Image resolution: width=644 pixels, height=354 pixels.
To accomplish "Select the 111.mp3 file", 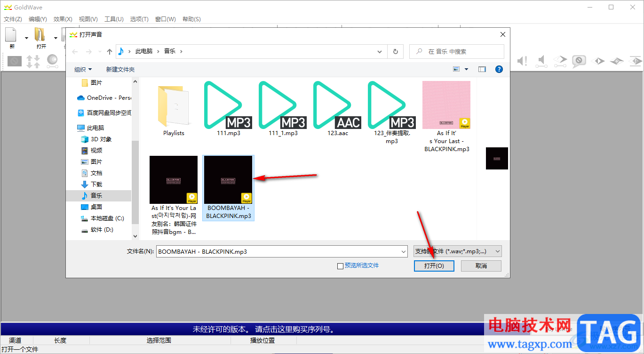I will click(228, 109).
